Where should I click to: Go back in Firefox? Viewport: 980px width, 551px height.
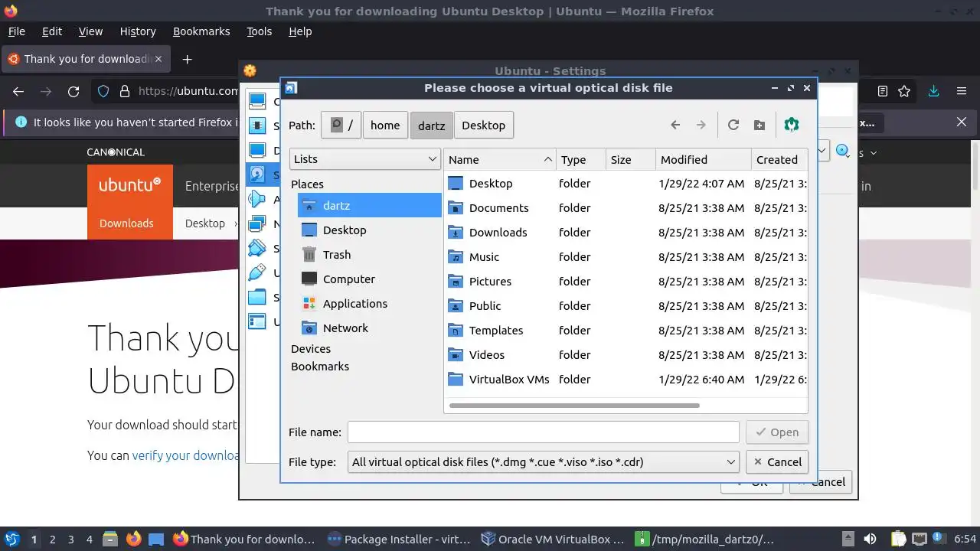point(18,92)
